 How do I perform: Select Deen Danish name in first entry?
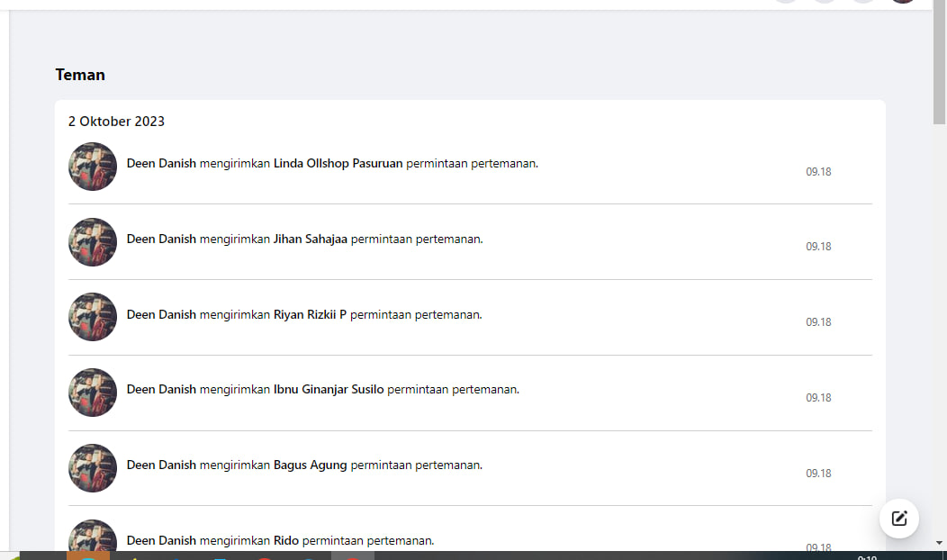(x=161, y=164)
